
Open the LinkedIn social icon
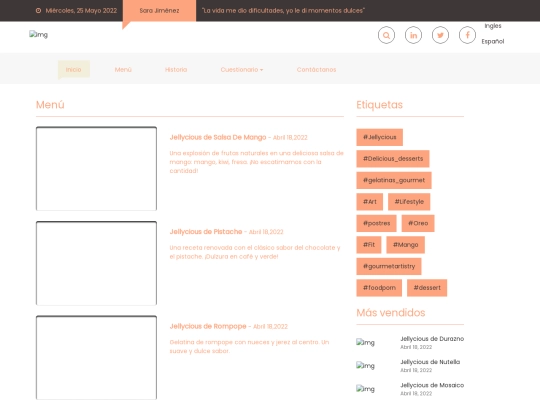pos(413,35)
